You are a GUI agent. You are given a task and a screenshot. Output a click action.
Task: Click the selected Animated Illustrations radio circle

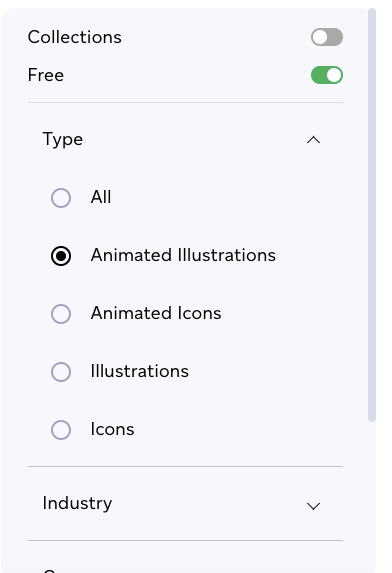pyautogui.click(x=61, y=256)
